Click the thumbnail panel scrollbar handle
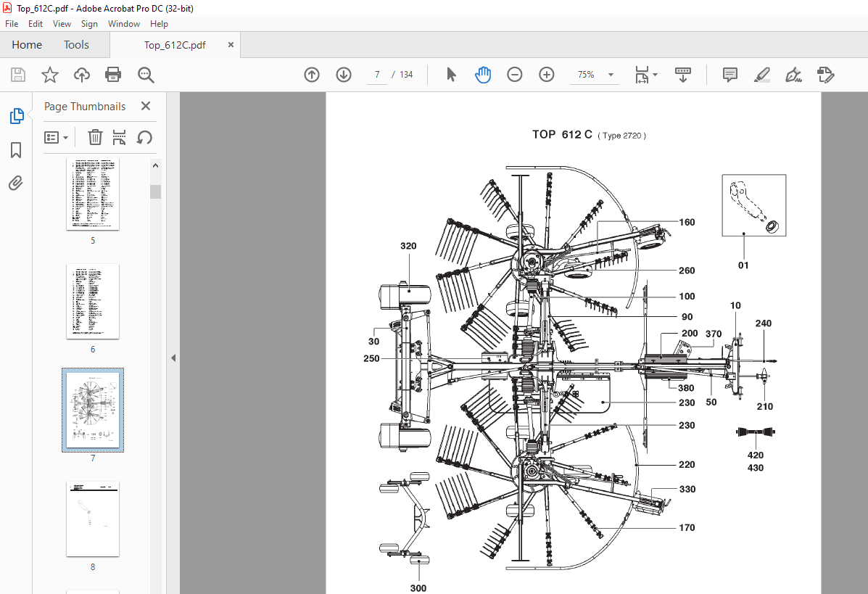868x594 pixels. pyautogui.click(x=156, y=191)
